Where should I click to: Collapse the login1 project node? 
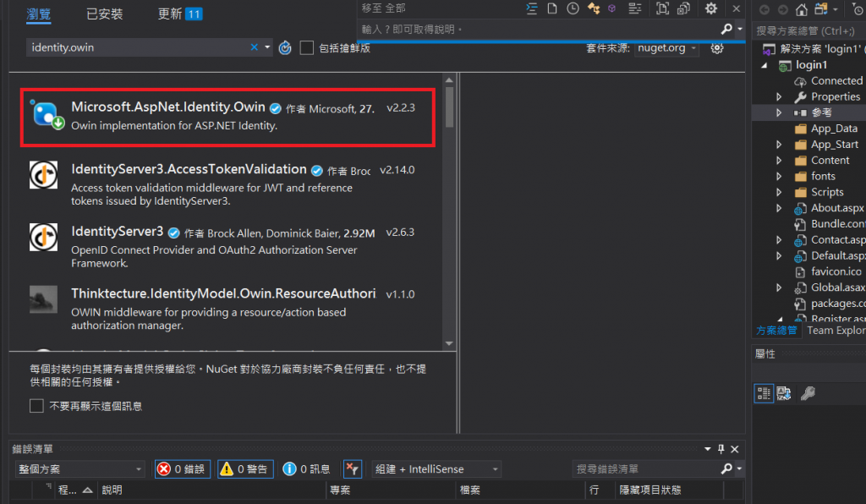(765, 65)
